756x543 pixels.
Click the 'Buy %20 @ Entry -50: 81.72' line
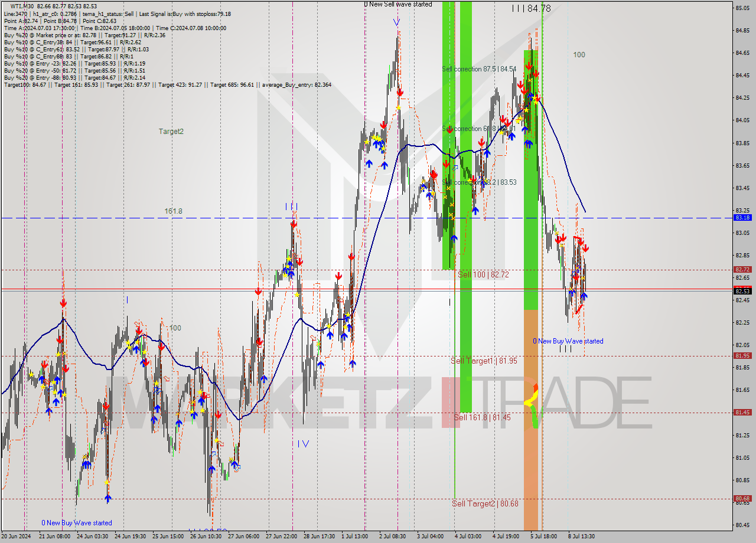[x=74, y=71]
